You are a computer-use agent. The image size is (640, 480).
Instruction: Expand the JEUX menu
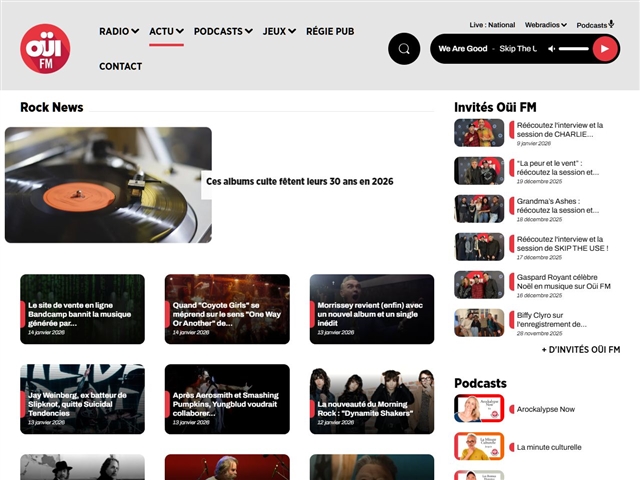(279, 31)
